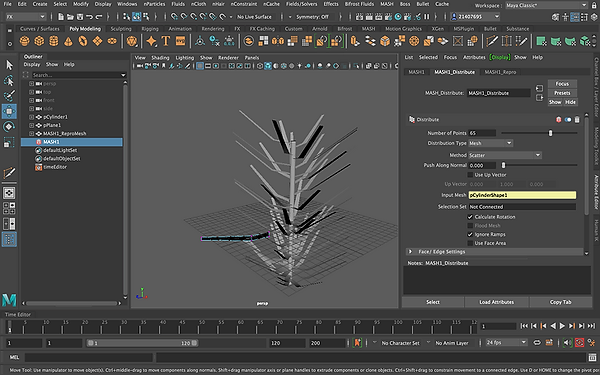
Task: Click the four-view layout icon
Action: [9, 208]
